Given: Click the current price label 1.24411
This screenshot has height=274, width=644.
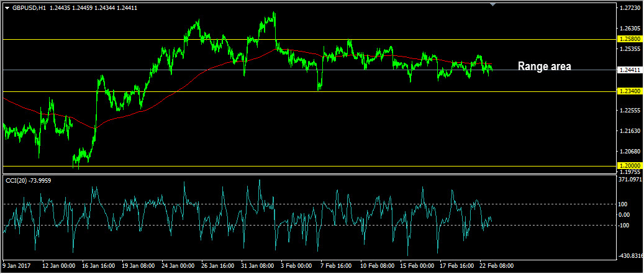Looking at the screenshot, I should click(629, 70).
